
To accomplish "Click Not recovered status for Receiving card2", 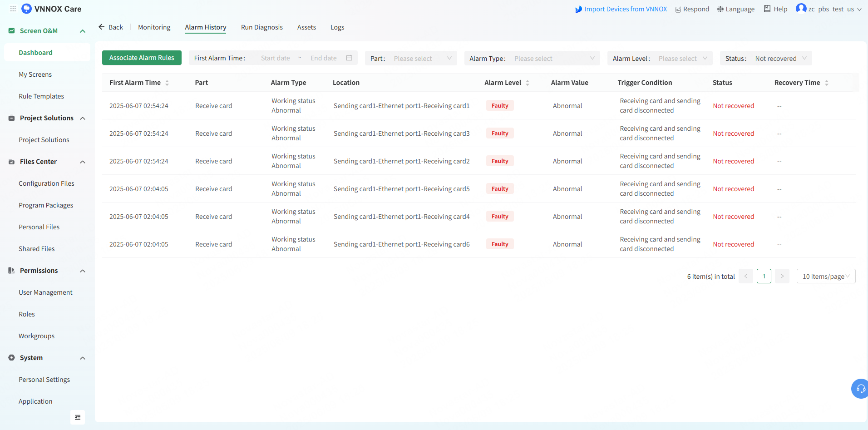I will (733, 161).
